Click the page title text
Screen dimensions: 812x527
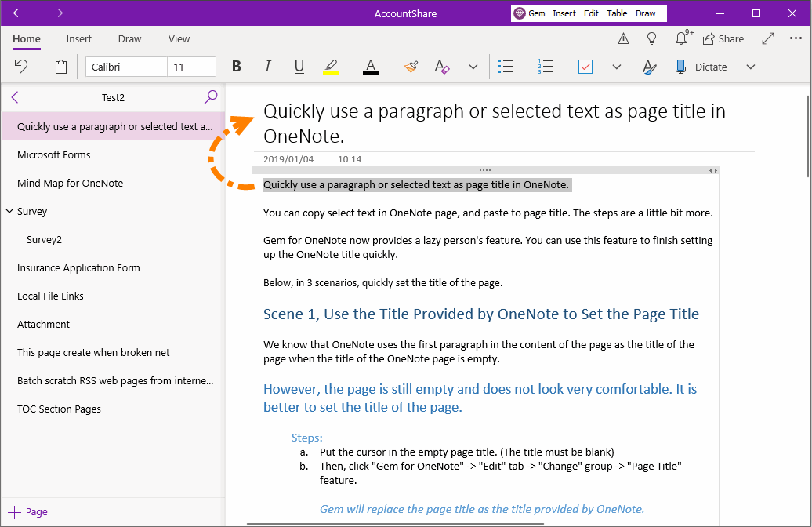coord(494,123)
